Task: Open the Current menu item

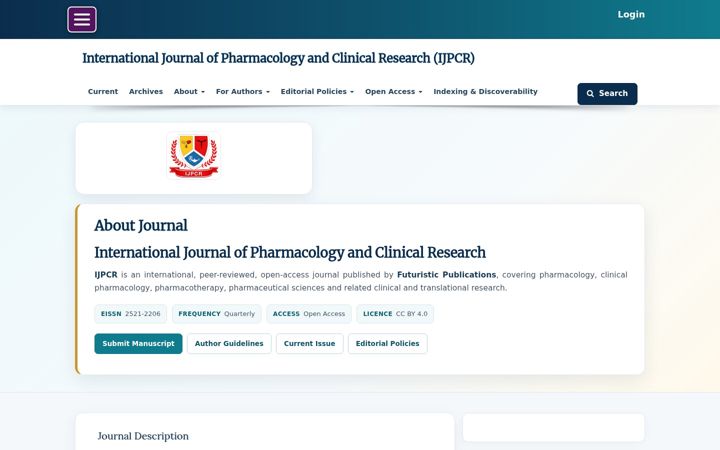Action: pyautogui.click(x=103, y=91)
